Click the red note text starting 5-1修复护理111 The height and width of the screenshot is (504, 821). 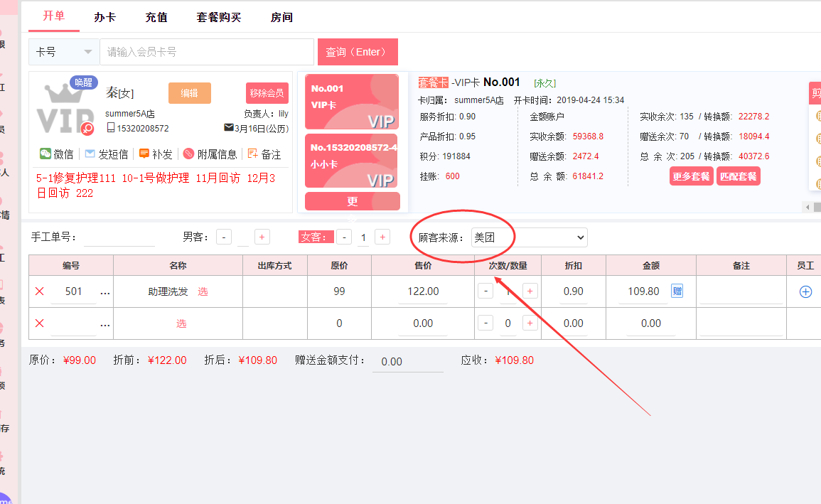coord(156,186)
